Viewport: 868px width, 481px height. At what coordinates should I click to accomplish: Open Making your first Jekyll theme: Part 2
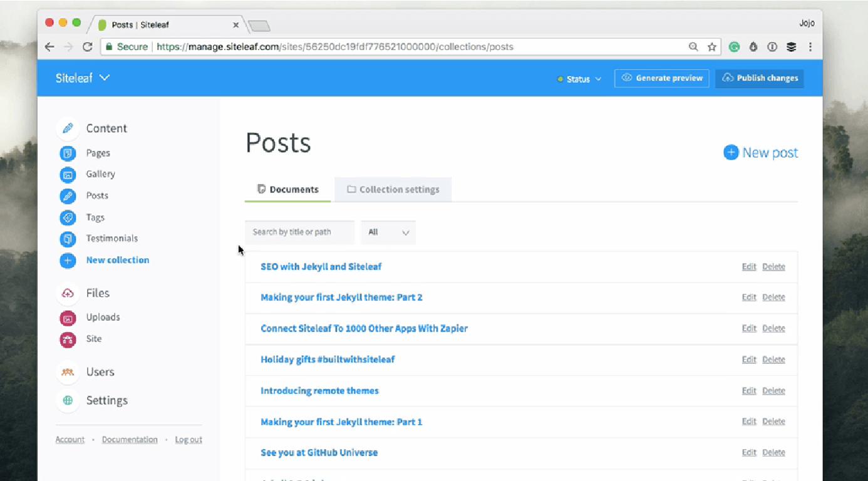(x=341, y=297)
